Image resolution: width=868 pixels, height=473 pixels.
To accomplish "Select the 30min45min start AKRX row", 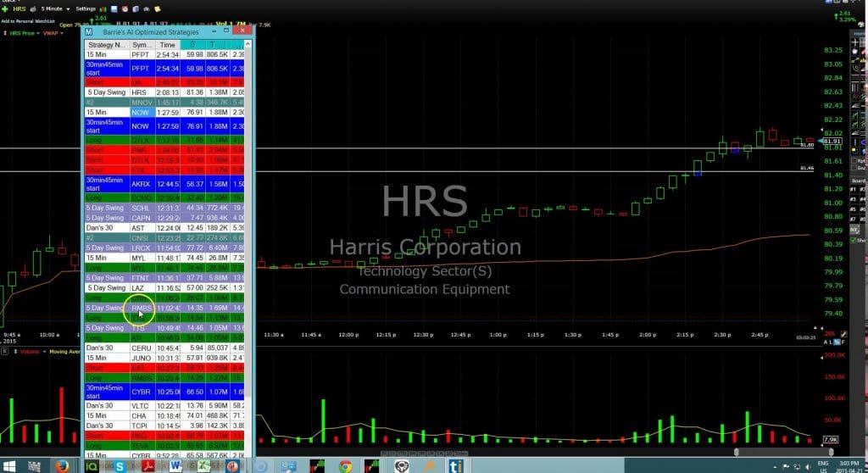I will 164,184.
